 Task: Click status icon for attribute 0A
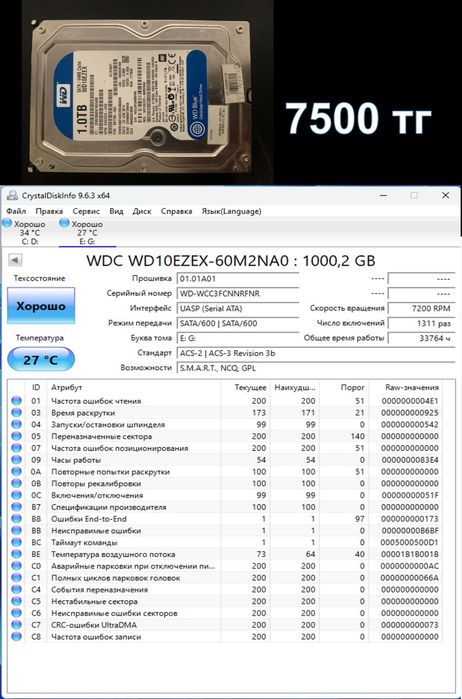click(16, 472)
